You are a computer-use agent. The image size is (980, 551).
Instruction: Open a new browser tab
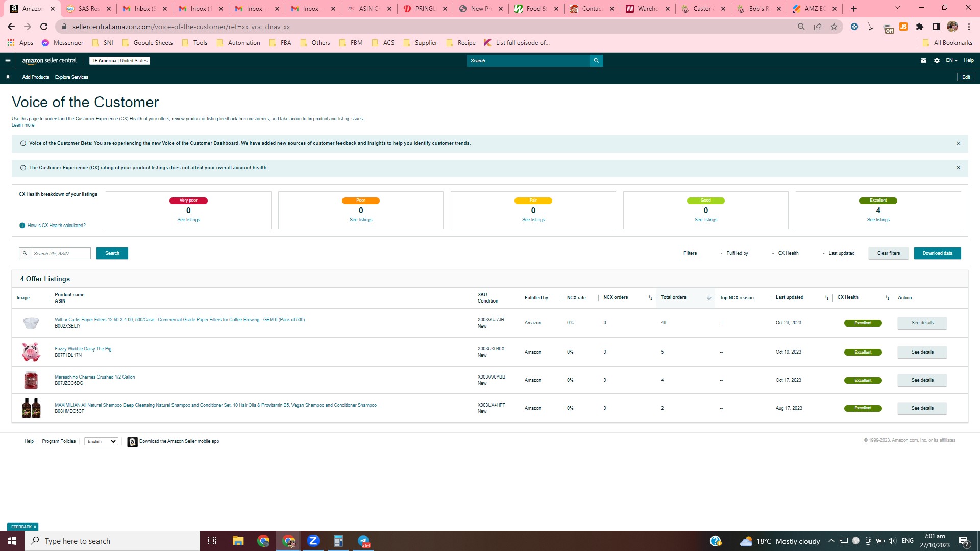(854, 9)
